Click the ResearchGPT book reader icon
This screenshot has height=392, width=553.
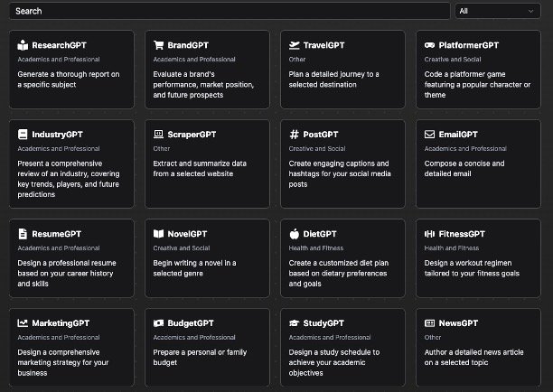pos(23,45)
